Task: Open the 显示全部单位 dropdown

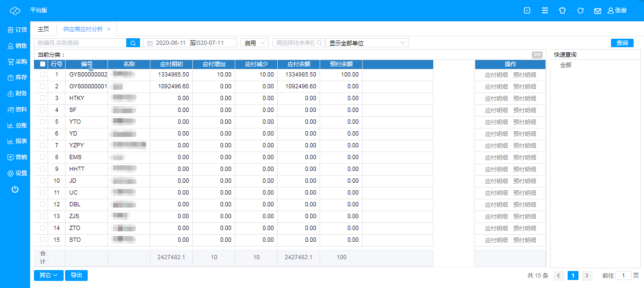Action: [x=367, y=43]
